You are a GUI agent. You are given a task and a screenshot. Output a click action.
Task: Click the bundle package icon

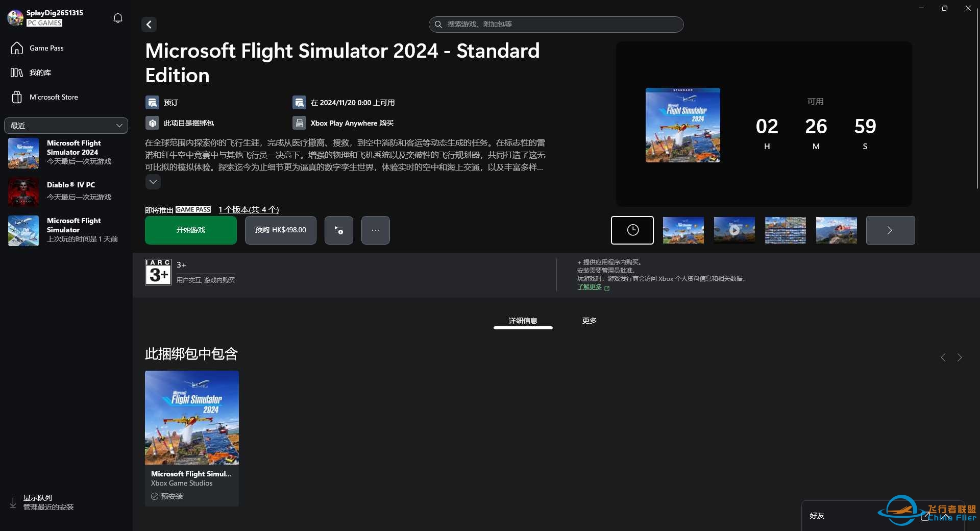[x=152, y=123]
